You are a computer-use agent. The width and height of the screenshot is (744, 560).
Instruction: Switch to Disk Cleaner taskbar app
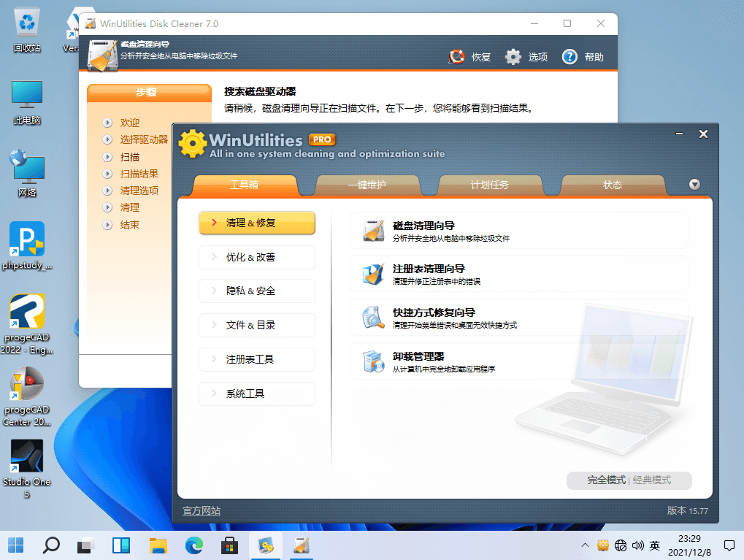coord(302,545)
